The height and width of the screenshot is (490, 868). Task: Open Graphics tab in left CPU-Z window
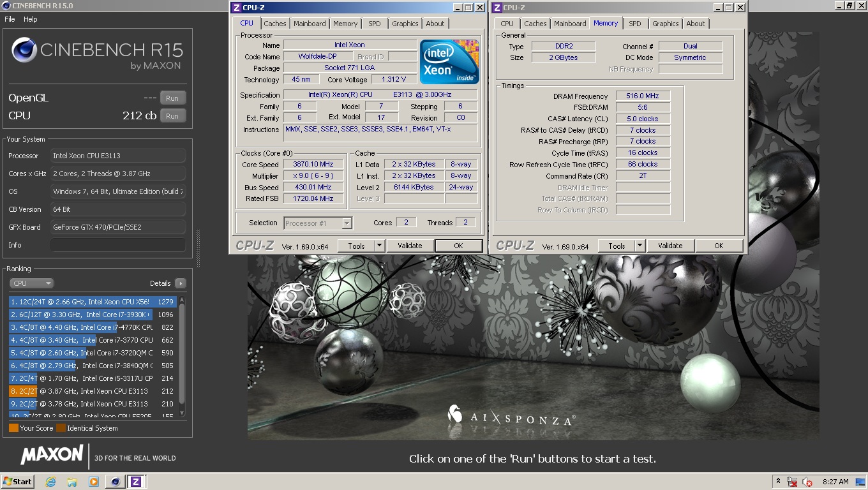pyautogui.click(x=405, y=24)
